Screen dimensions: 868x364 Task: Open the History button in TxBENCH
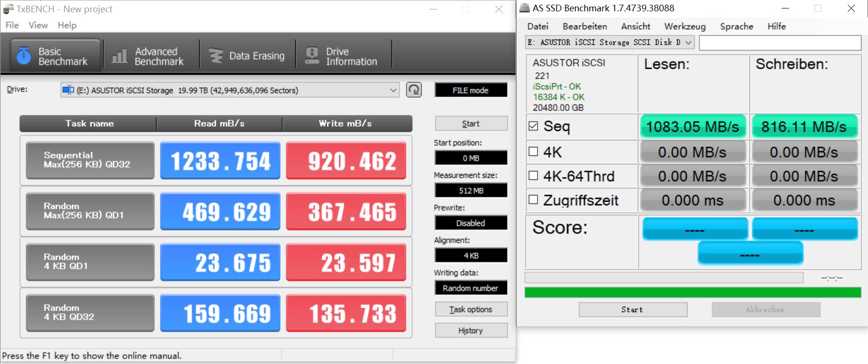click(x=471, y=330)
